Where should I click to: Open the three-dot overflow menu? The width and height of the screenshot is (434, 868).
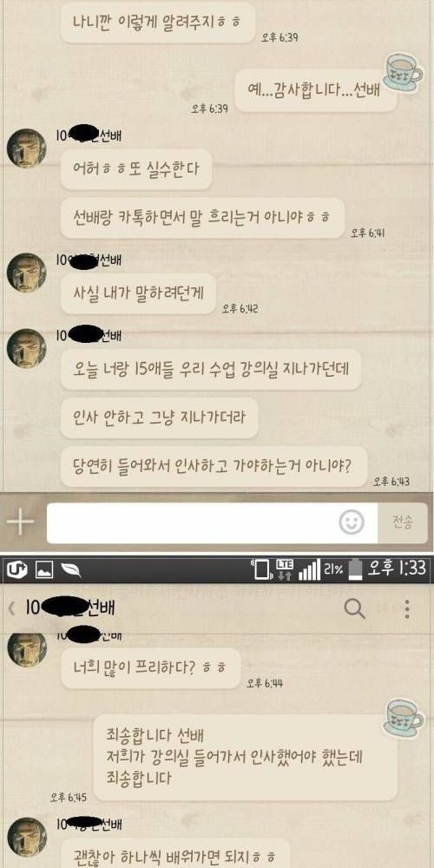tap(407, 609)
